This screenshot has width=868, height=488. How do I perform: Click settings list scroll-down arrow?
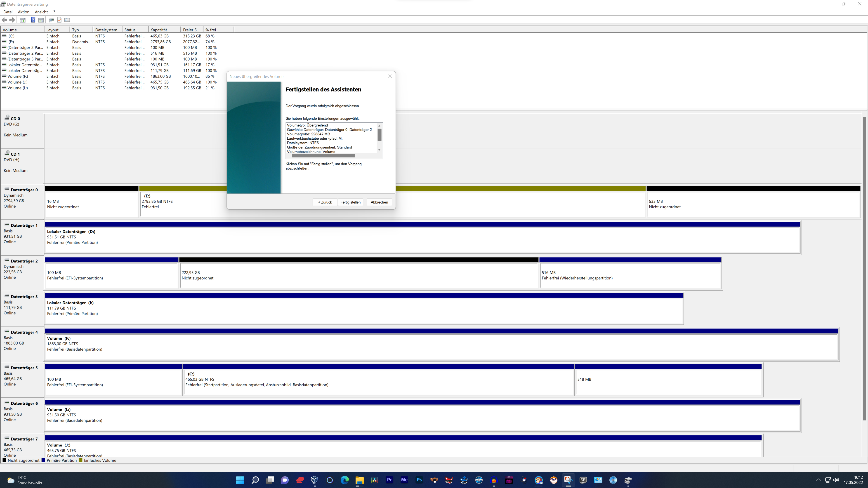(x=380, y=150)
